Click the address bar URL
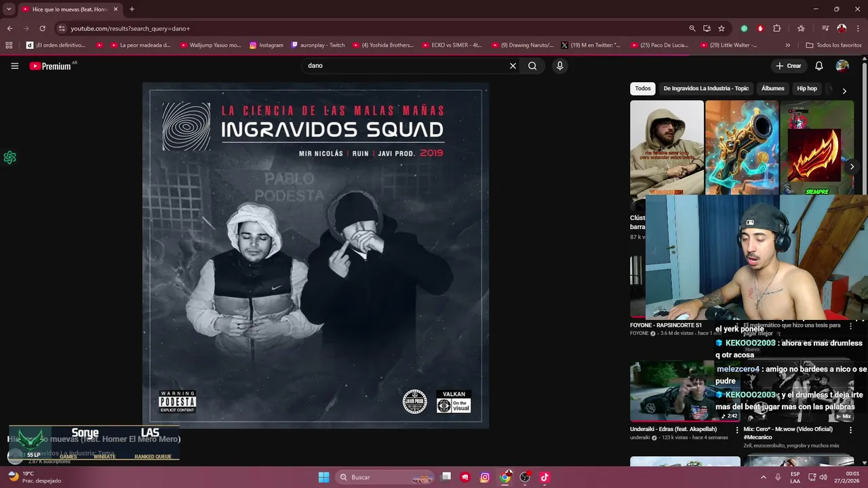 [x=130, y=28]
